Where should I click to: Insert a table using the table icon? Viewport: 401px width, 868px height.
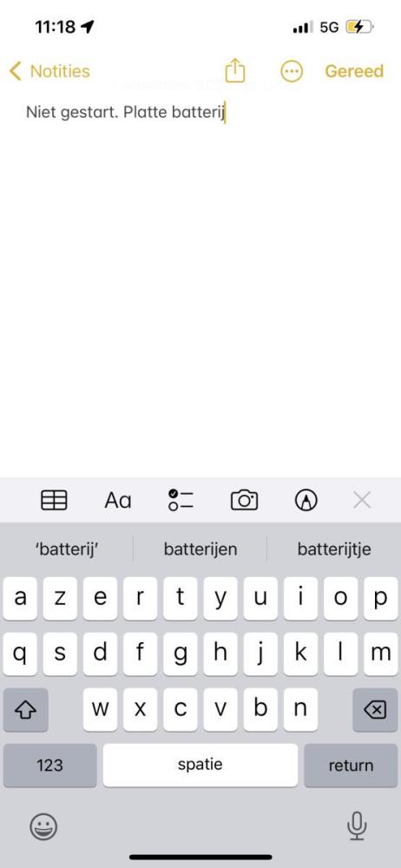(55, 500)
